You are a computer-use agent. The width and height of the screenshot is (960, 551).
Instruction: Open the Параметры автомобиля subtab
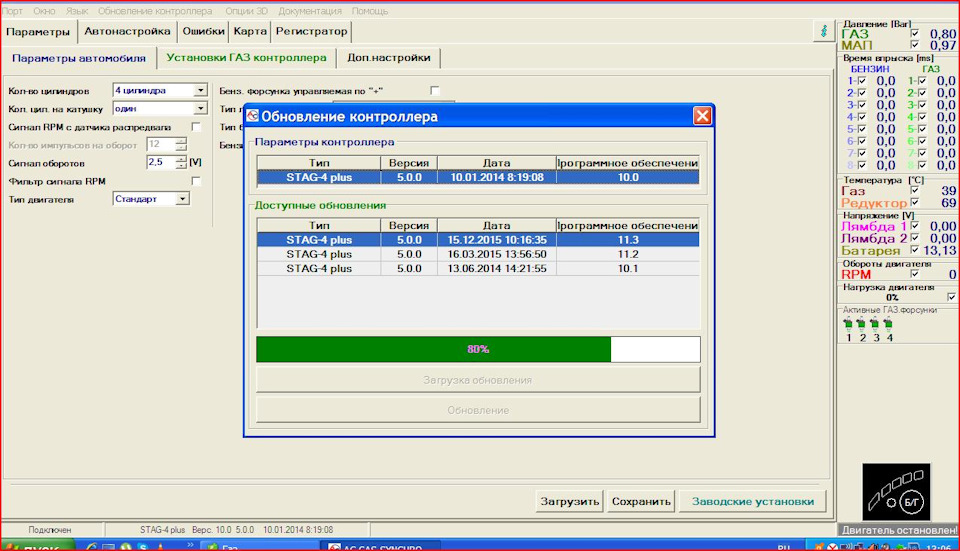tap(79, 58)
